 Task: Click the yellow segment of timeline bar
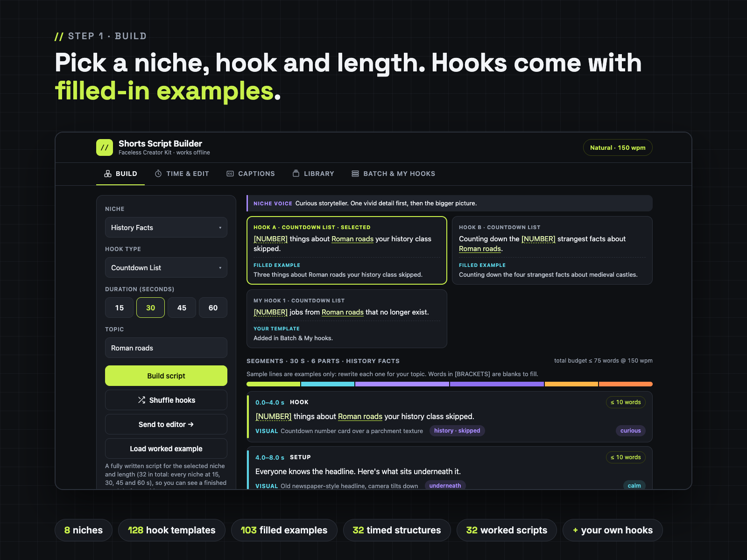[x=571, y=384]
